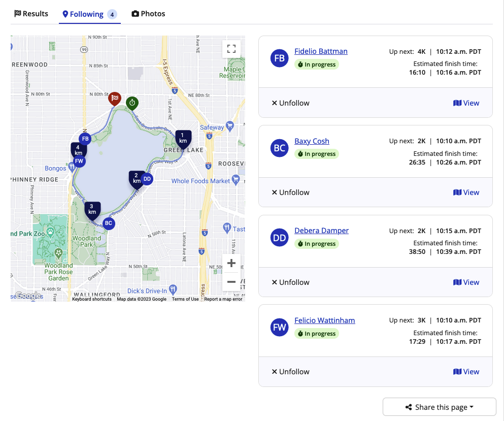Open Report a map error link
This screenshot has height=421, width=504.
point(223,299)
